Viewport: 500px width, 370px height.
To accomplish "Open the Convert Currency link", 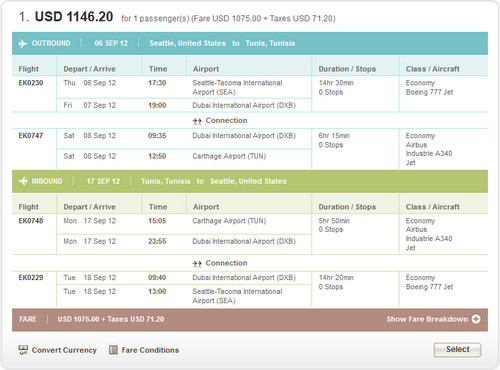I will [64, 350].
